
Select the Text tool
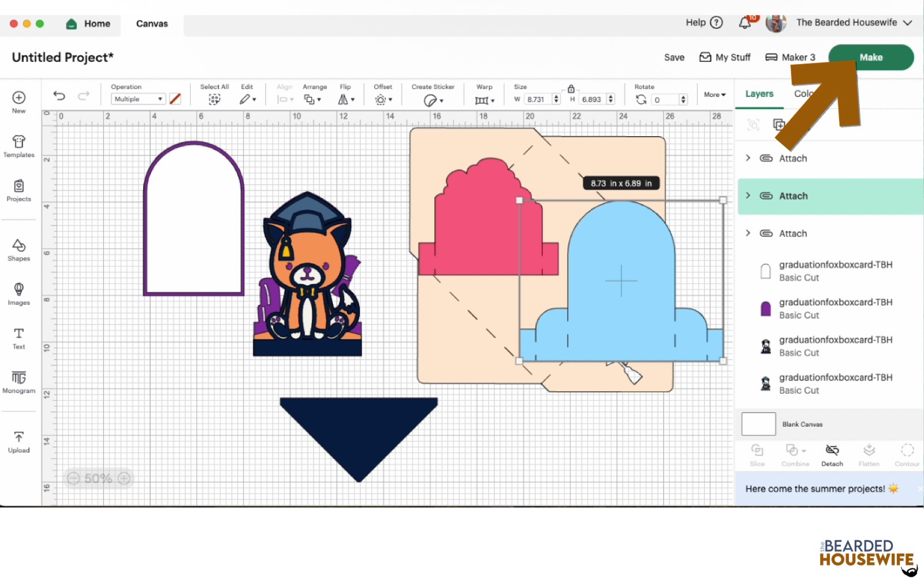coord(18,338)
